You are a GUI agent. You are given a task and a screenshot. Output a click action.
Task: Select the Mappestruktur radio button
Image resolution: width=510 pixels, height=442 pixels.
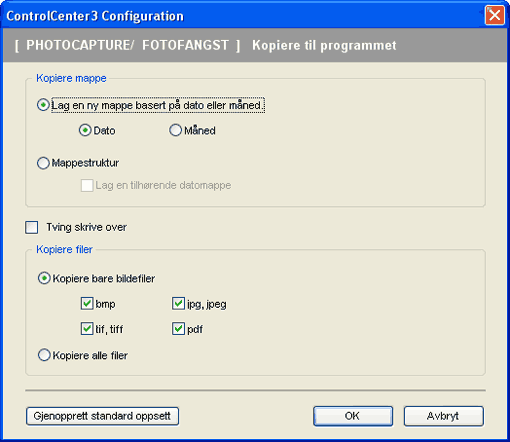[43, 163]
